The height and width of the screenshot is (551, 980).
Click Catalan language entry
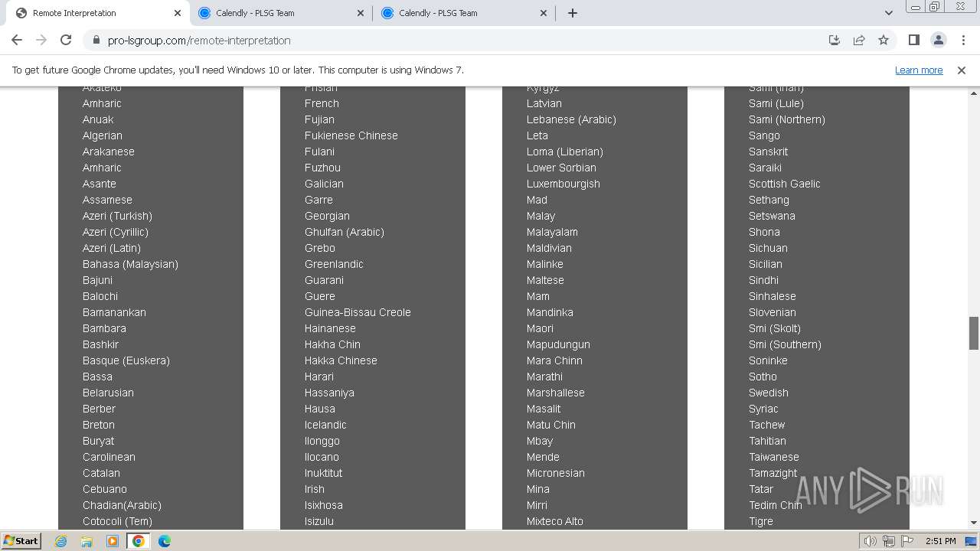tap(101, 473)
